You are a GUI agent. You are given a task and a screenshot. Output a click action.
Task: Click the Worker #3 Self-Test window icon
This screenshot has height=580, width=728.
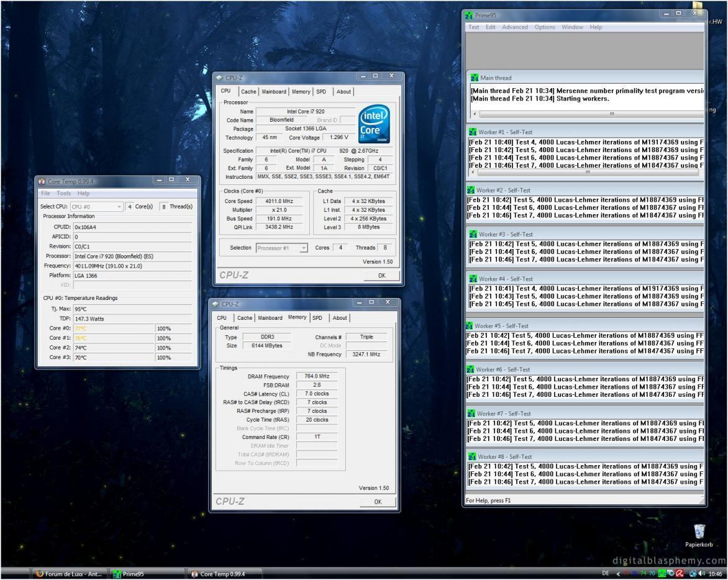(473, 234)
